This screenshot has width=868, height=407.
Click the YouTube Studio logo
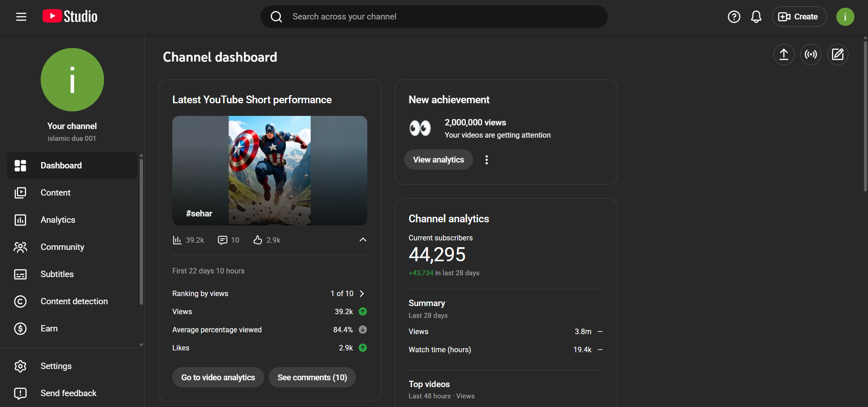pos(70,16)
